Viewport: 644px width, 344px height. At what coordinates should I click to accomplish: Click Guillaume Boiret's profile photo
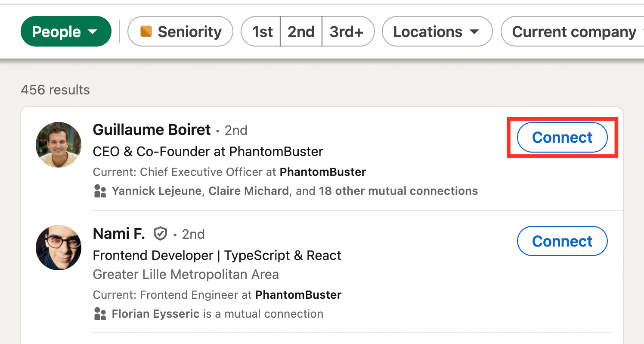tap(59, 144)
